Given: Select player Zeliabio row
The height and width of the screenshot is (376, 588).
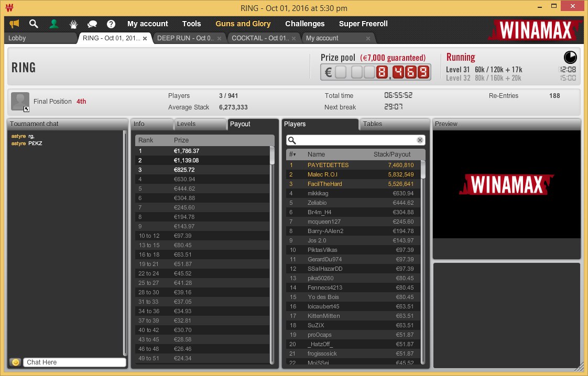Looking at the screenshot, I should coord(353,203).
